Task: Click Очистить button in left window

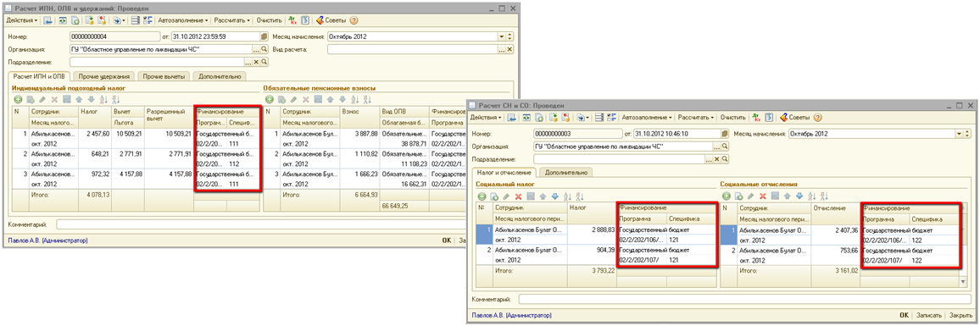Action: click(270, 20)
